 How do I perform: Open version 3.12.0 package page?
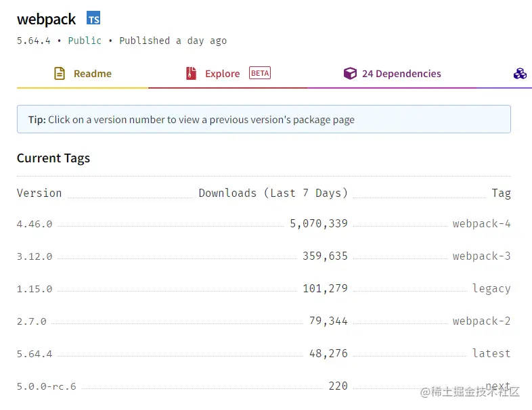(35, 256)
